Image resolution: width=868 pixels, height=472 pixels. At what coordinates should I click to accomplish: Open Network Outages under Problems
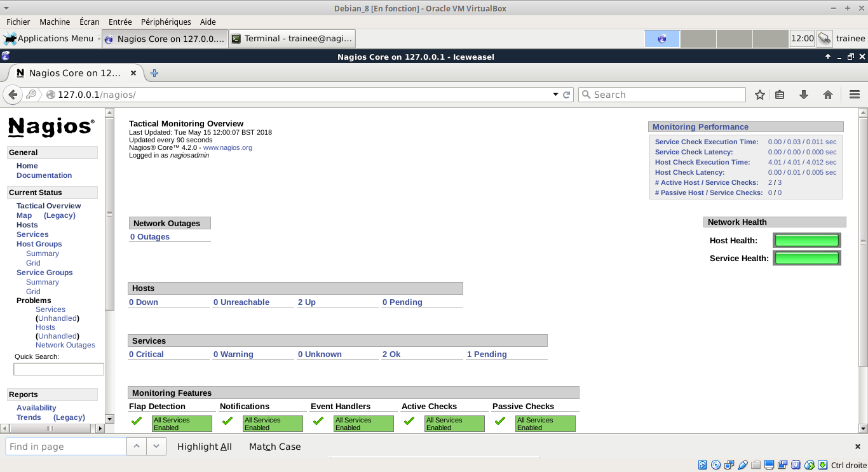tap(65, 345)
